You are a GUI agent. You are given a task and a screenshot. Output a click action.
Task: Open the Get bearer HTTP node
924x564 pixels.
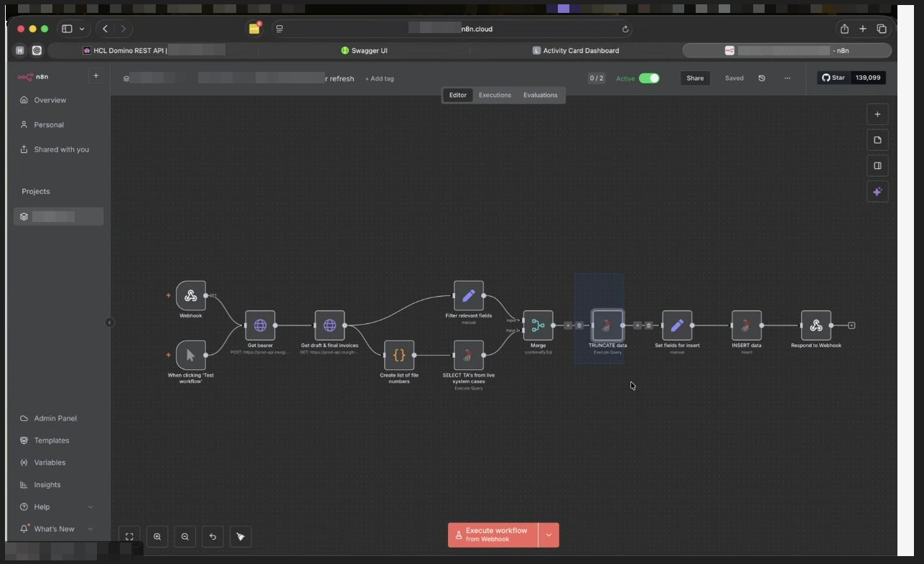pos(260,325)
